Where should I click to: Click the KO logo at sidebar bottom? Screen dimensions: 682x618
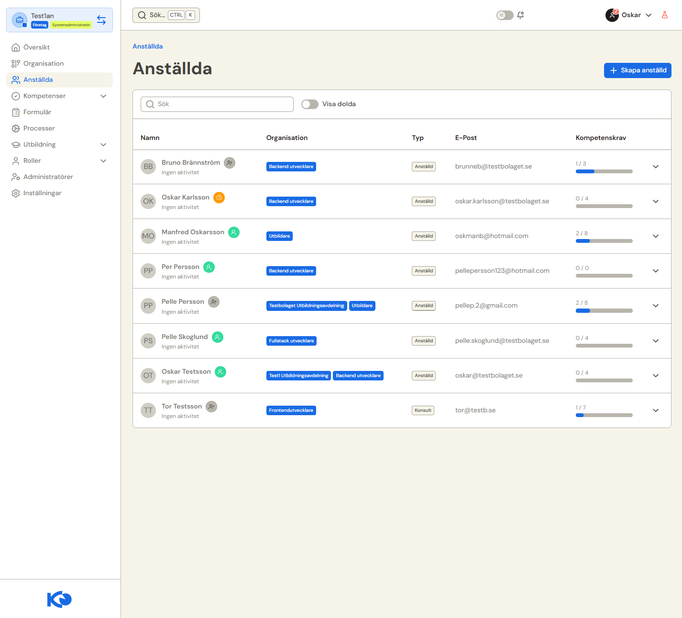pos(59,599)
